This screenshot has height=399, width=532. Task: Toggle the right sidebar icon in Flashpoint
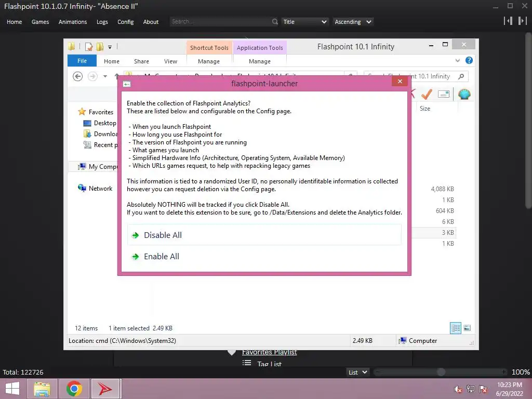coord(522,21)
